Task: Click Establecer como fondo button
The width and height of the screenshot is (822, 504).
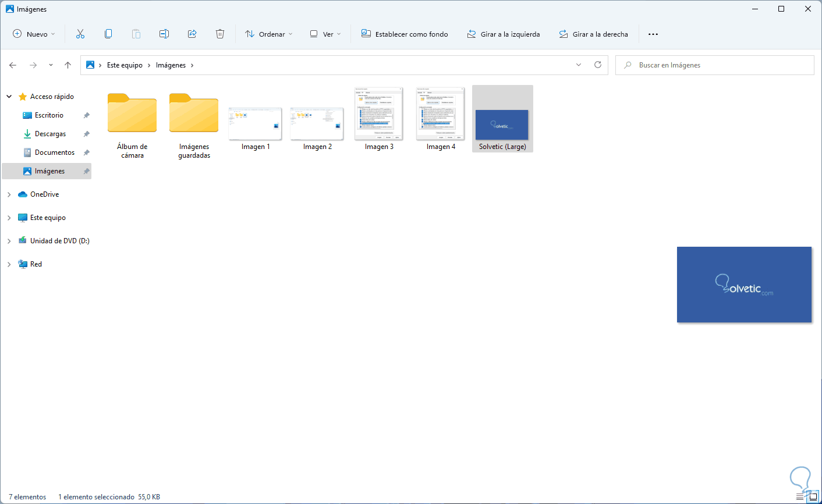Action: click(x=405, y=34)
